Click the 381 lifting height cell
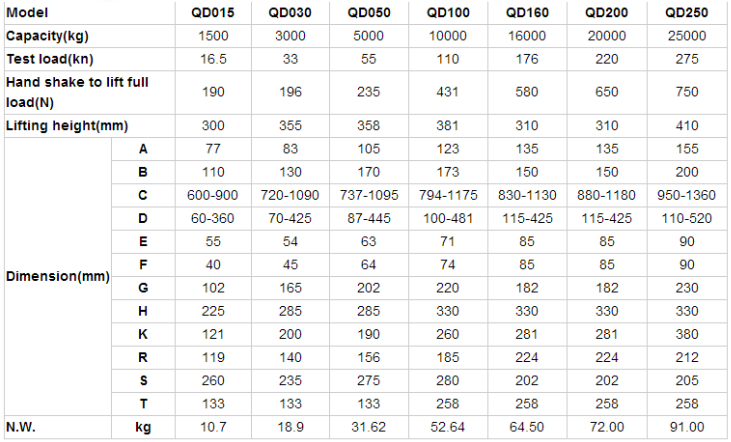The height and width of the screenshot is (442, 731). (448, 126)
